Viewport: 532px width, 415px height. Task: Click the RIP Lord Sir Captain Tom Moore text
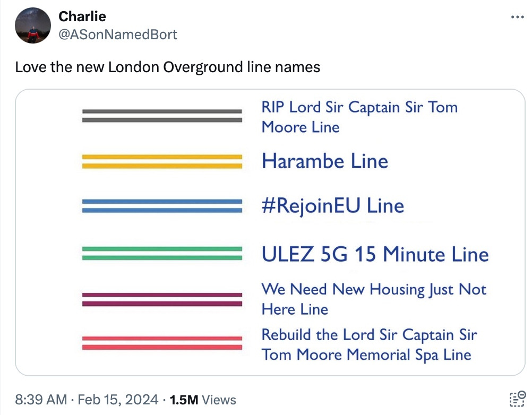click(x=359, y=117)
